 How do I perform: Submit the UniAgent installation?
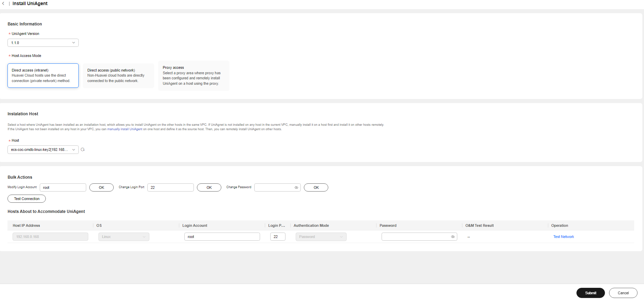(x=591, y=293)
